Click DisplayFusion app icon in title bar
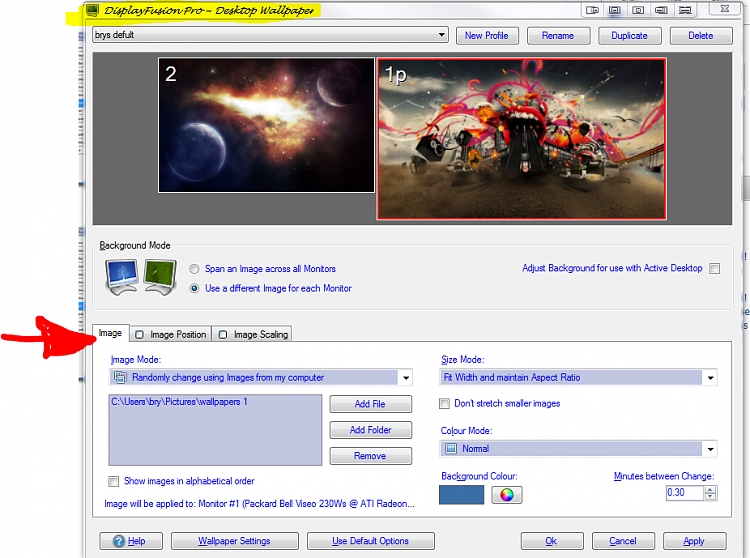 (92, 10)
